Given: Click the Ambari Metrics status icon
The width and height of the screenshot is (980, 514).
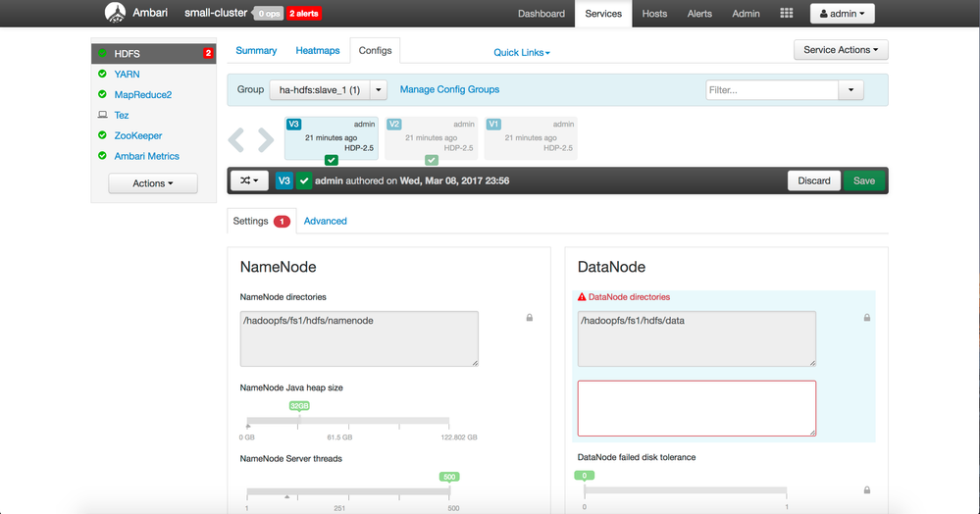Looking at the screenshot, I should tap(102, 156).
